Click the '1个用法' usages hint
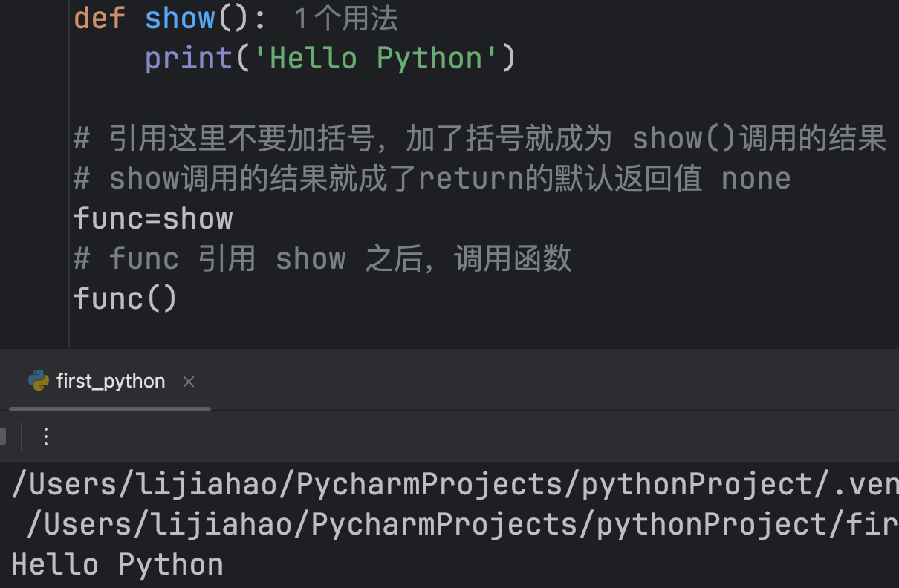 (x=345, y=19)
